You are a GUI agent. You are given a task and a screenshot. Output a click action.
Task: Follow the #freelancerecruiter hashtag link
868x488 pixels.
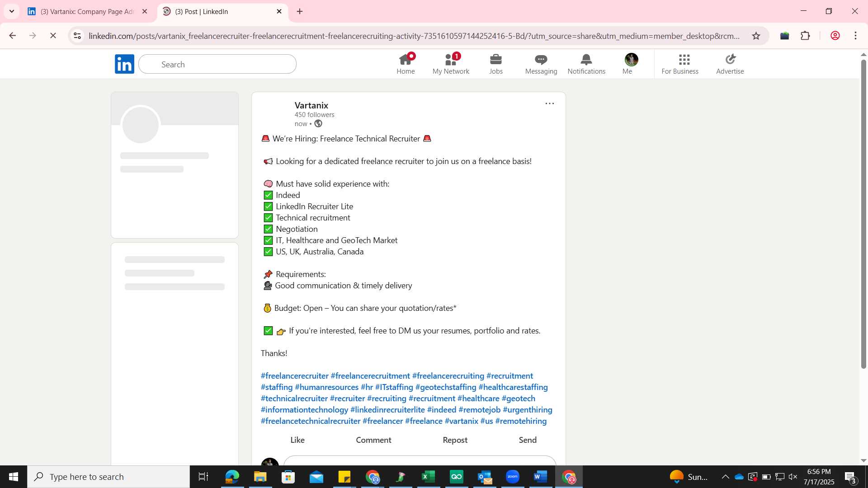pos(294,376)
